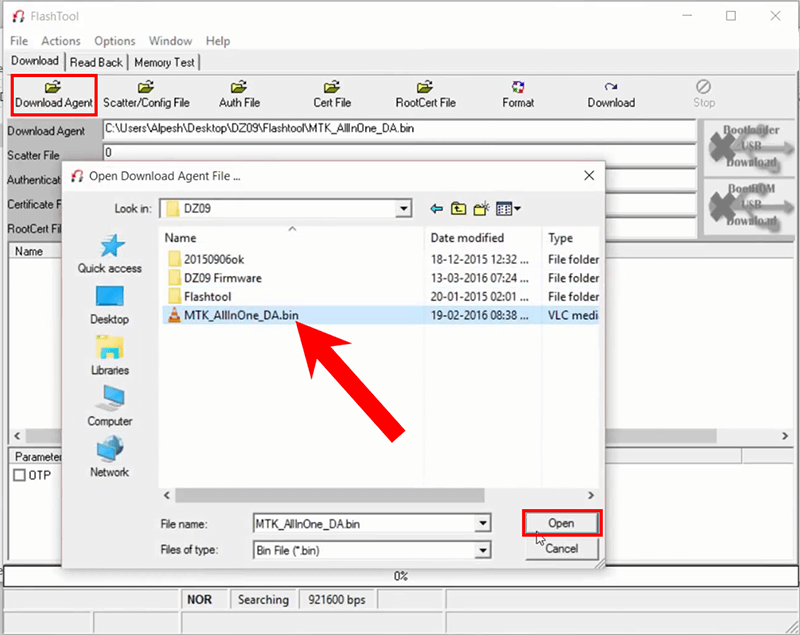Open the Files of type dropdown
800x635 pixels.
pyautogui.click(x=483, y=550)
